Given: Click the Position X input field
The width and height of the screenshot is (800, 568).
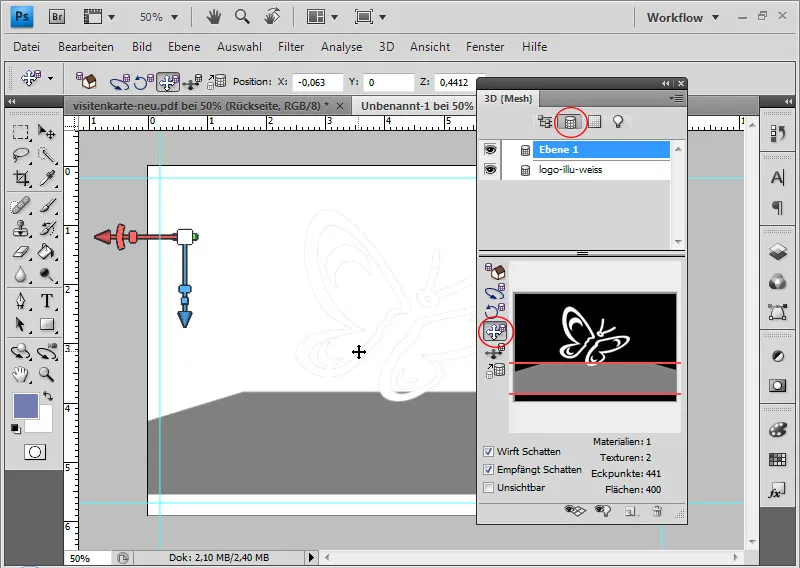Looking at the screenshot, I should [317, 82].
